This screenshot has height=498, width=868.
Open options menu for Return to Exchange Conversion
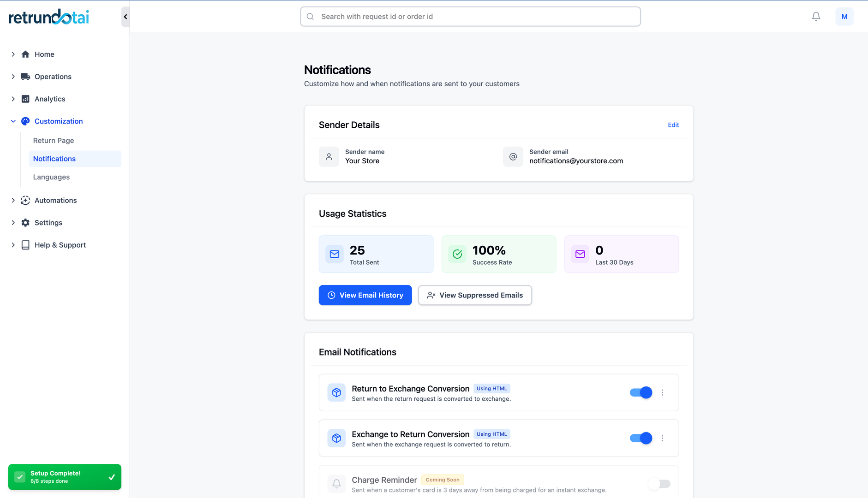(x=662, y=392)
